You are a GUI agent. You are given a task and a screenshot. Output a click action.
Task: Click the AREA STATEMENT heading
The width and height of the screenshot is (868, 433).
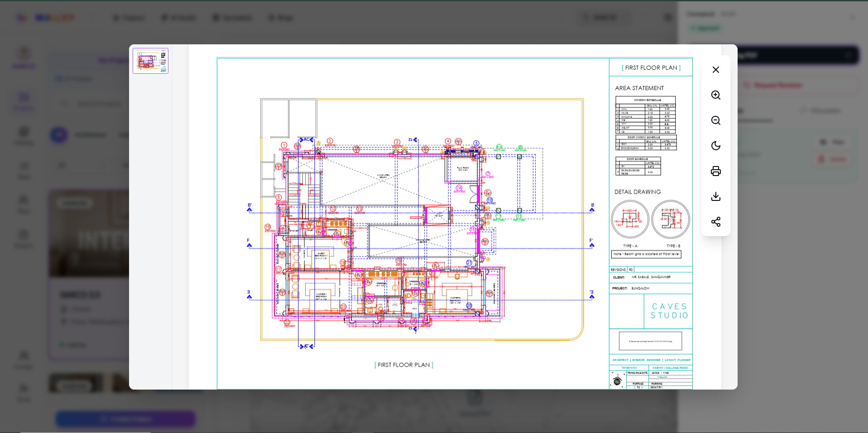(x=639, y=88)
